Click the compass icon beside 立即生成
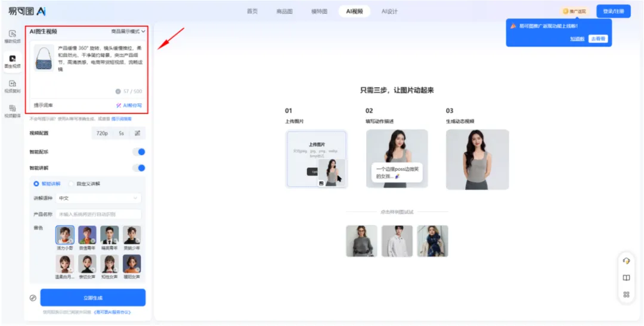The width and height of the screenshot is (644, 326). tap(33, 297)
